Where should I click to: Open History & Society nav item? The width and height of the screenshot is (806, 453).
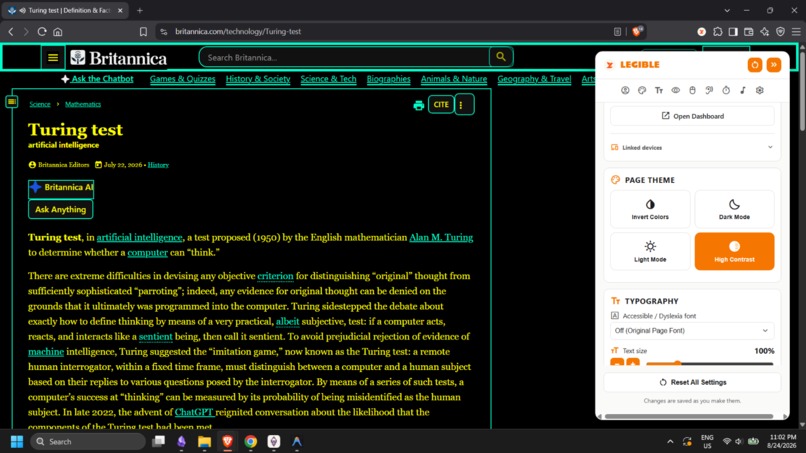[x=258, y=79]
